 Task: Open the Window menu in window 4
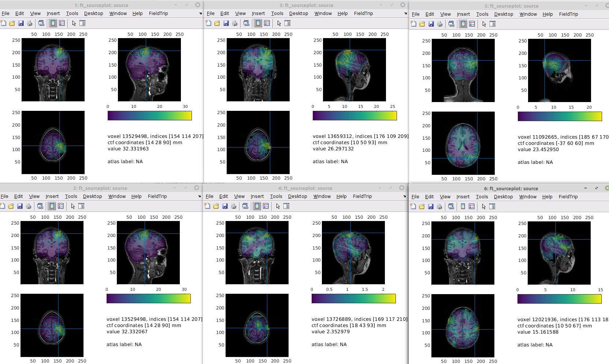pos(322,196)
